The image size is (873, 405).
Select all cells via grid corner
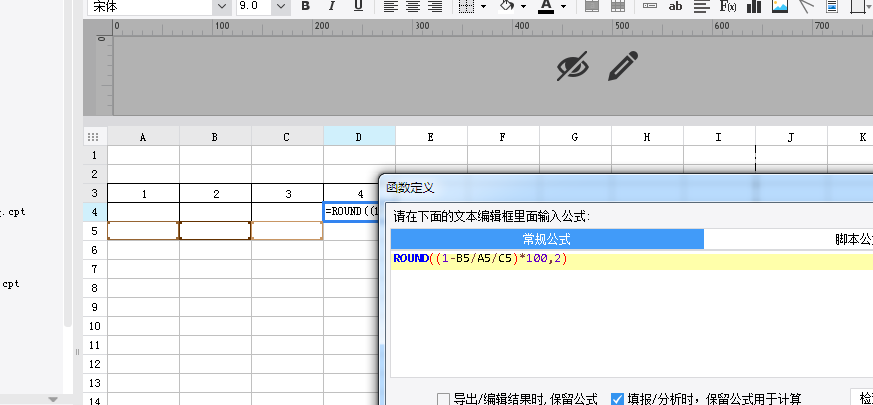pos(95,136)
